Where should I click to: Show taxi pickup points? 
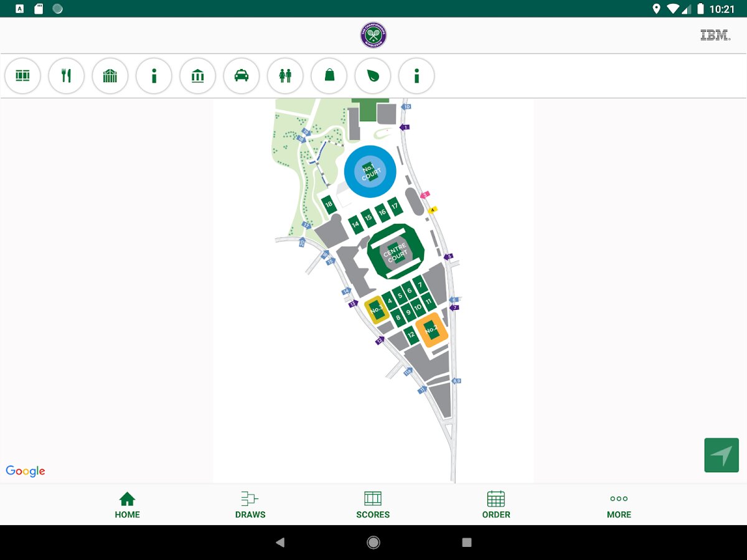click(242, 76)
